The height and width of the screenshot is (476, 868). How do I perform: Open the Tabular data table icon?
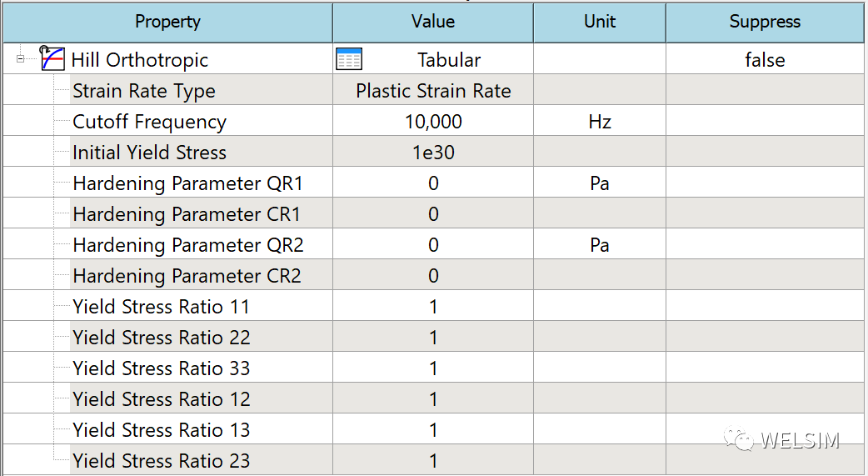pos(349,59)
